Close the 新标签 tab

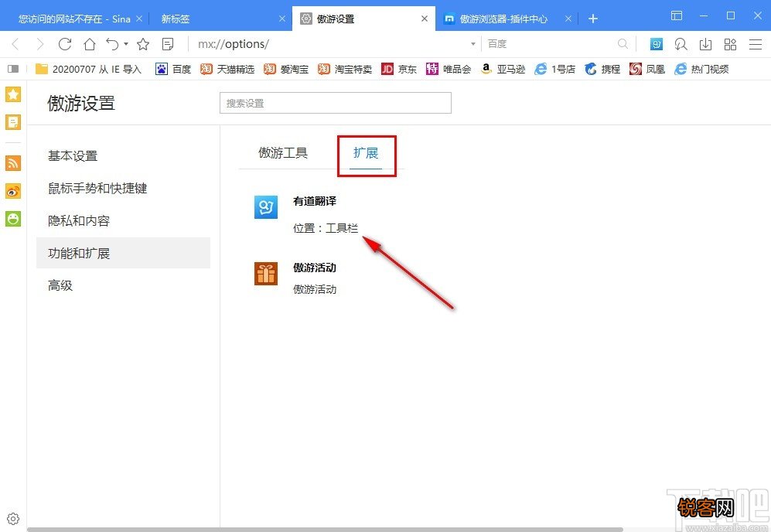pyautogui.click(x=282, y=19)
